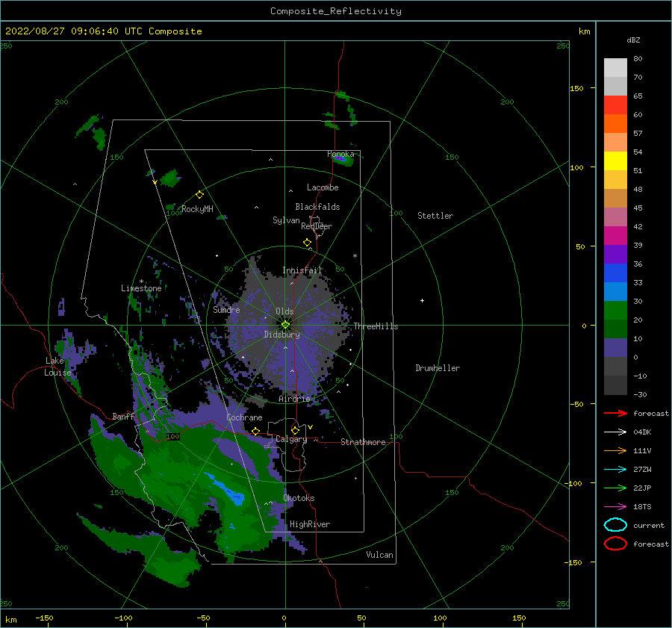This screenshot has width=672, height=628.
Task: Click the Blackfalds city label
Action: [x=317, y=207]
